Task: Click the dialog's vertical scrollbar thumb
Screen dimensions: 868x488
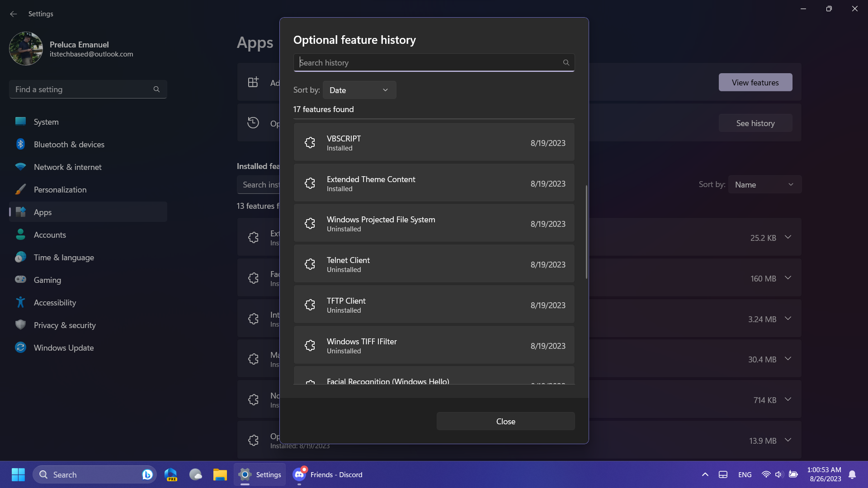Action: [586, 232]
